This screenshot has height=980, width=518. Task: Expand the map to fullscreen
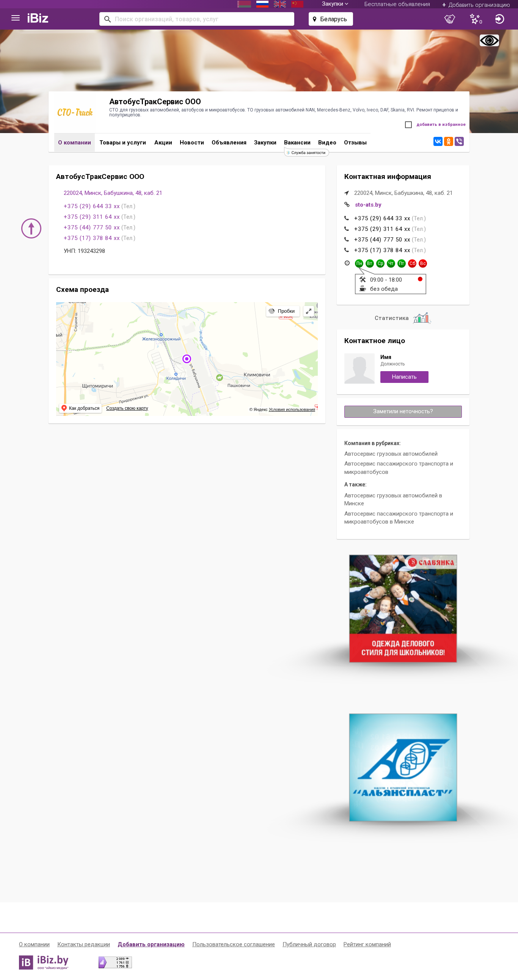click(x=309, y=311)
